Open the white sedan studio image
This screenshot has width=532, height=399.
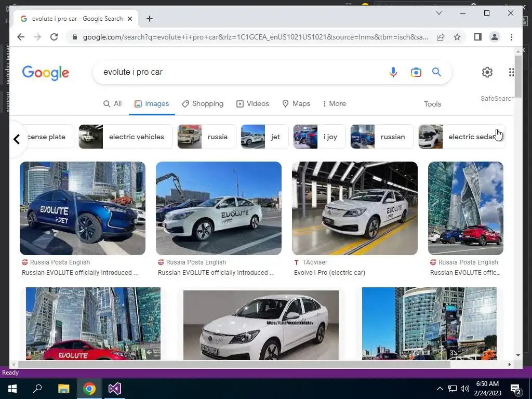pyautogui.click(x=261, y=325)
